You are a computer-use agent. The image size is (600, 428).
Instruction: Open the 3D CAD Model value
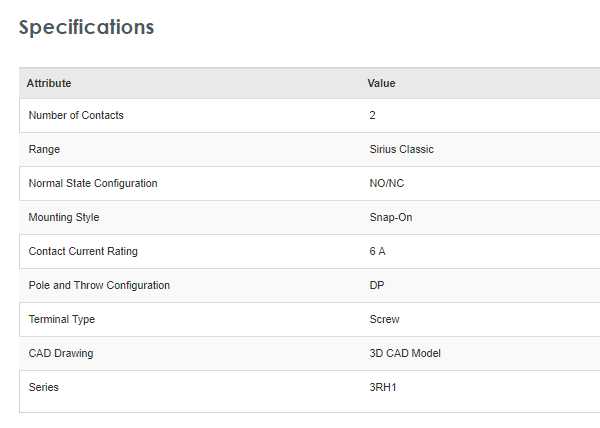pos(405,353)
